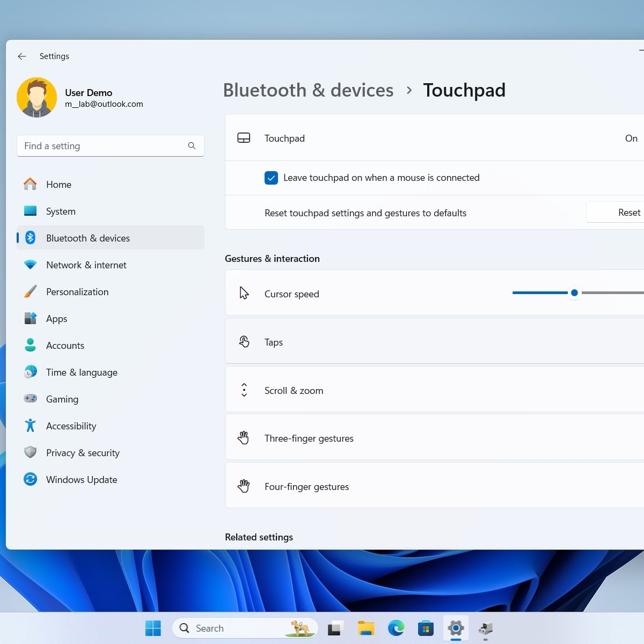Click the user profile avatar picture
644x644 pixels.
coord(37,98)
